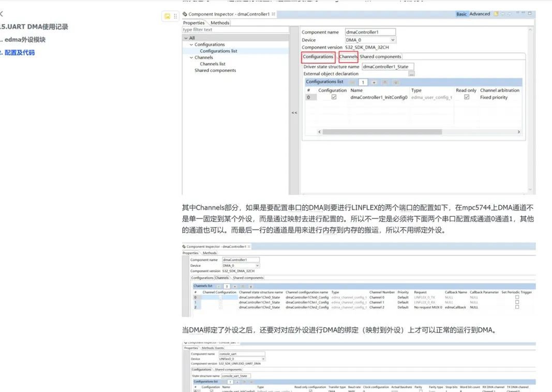This screenshot has height=392, width=552.
Task: Select Channels list in the inspector tree
Action: (x=212, y=64)
